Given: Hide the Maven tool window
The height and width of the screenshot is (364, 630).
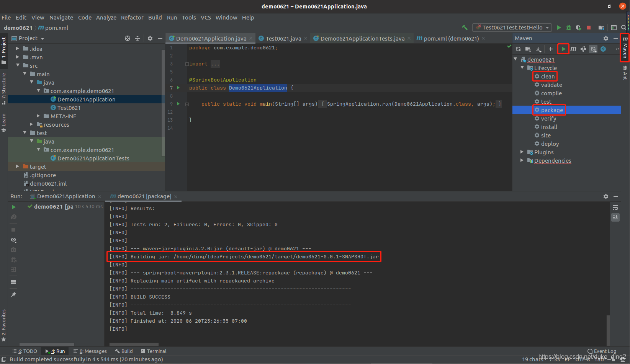Looking at the screenshot, I should 616,38.
